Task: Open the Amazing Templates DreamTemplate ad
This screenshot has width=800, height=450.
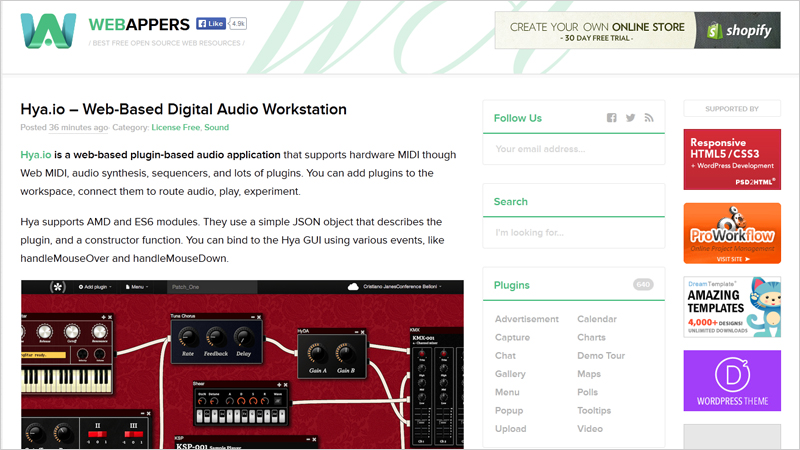Action: pyautogui.click(x=732, y=307)
